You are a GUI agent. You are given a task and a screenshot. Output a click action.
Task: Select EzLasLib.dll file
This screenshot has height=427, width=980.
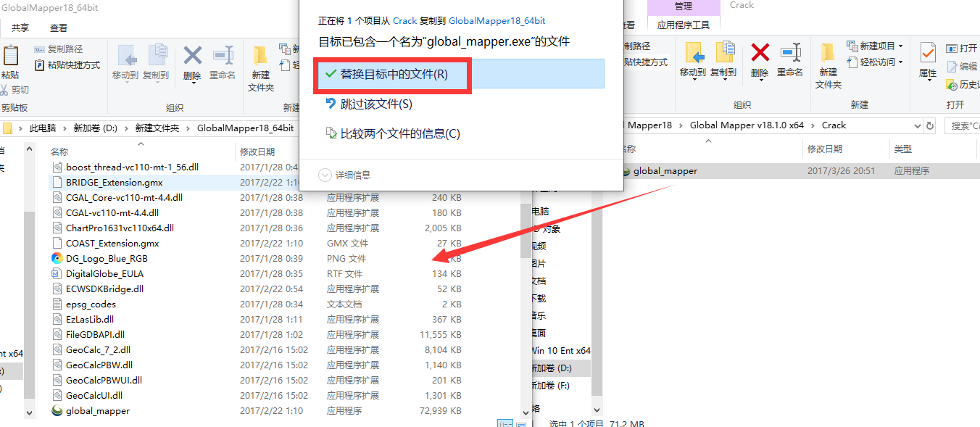point(90,320)
